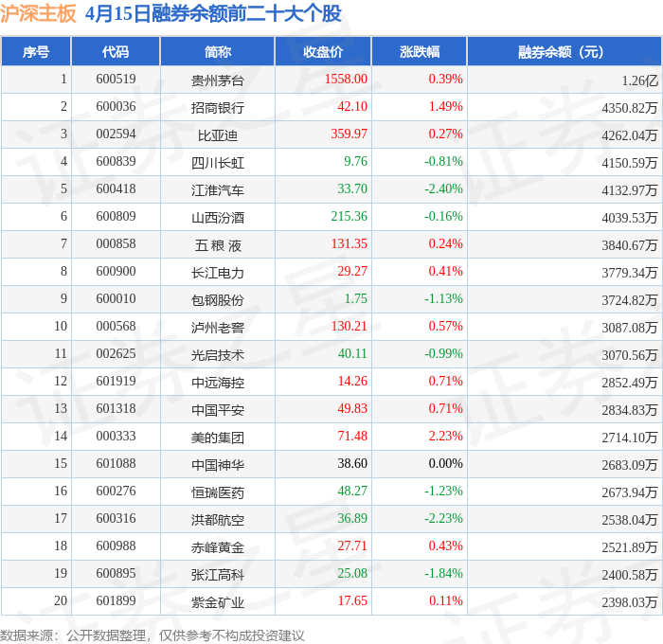Image resolution: width=663 pixels, height=644 pixels.
Task: Click the 收盘价 column header
Action: click(x=323, y=51)
